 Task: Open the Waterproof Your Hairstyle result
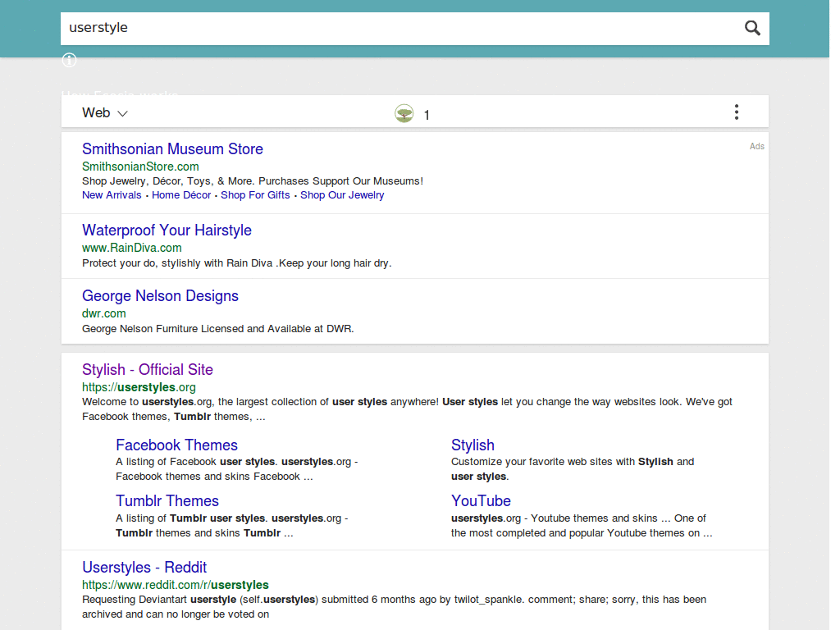(167, 231)
